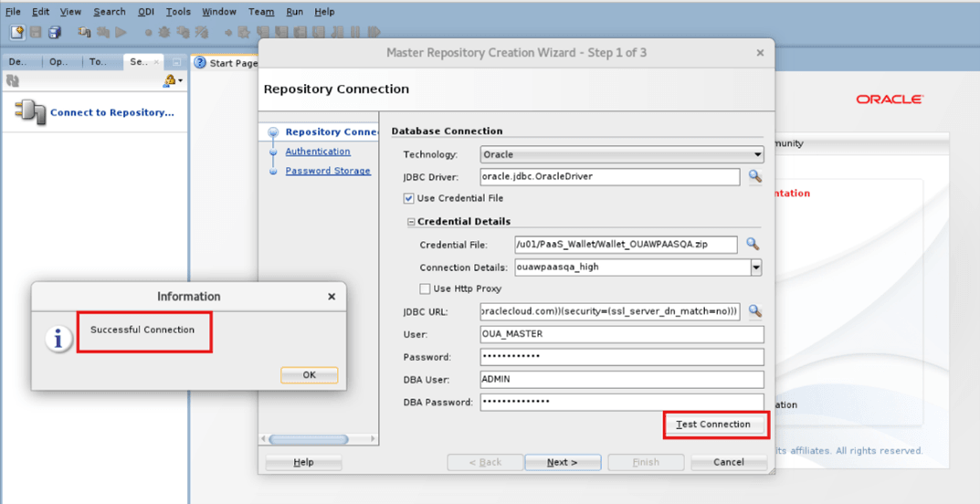Screen dimensions: 980x504
Task: Click the help icon on Start Page tab
Action: coord(200,62)
